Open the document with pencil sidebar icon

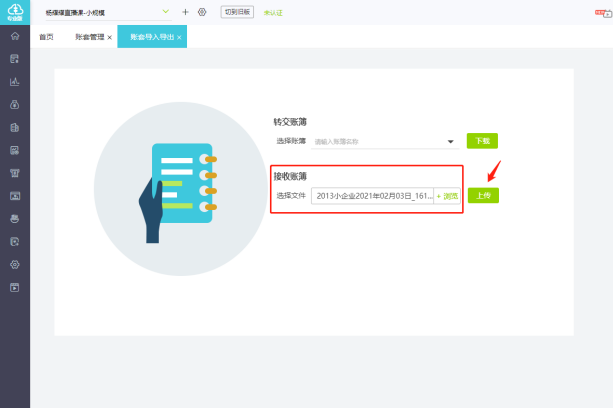coord(15,242)
